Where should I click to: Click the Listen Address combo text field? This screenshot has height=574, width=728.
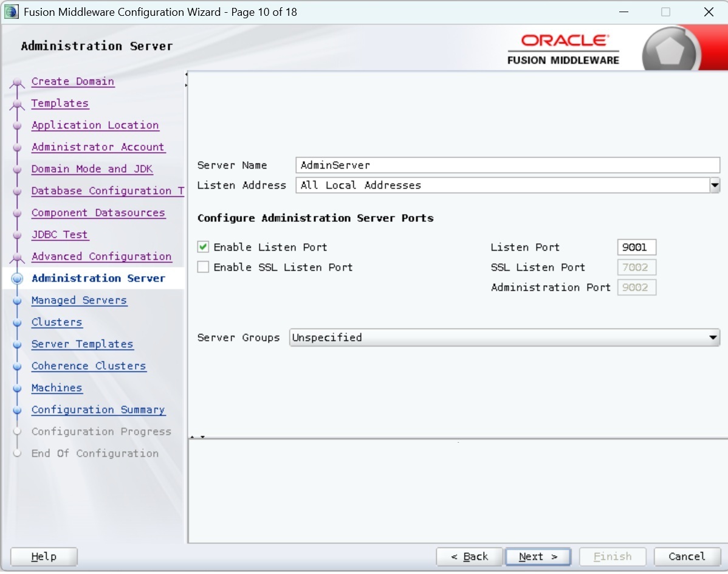coord(503,185)
